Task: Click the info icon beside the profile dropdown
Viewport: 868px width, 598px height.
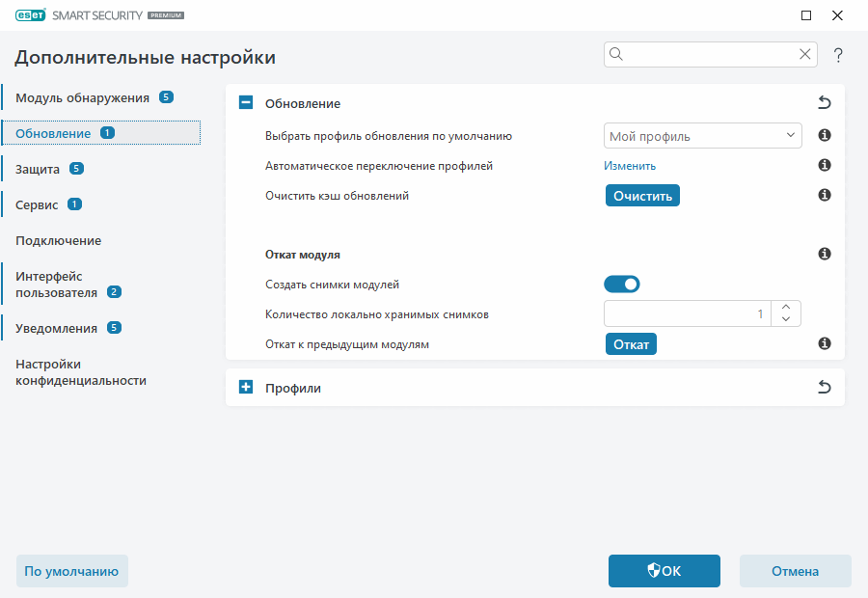Action: coord(824,135)
